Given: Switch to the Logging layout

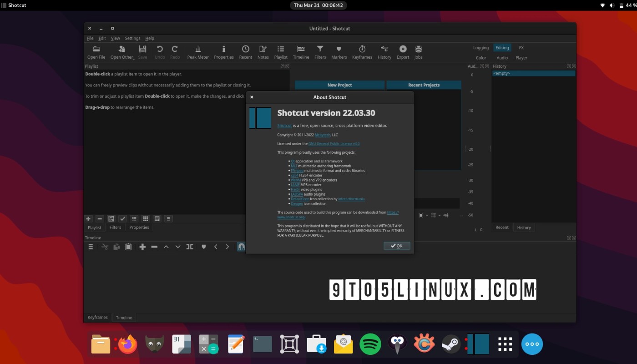Looking at the screenshot, I should 481,48.
